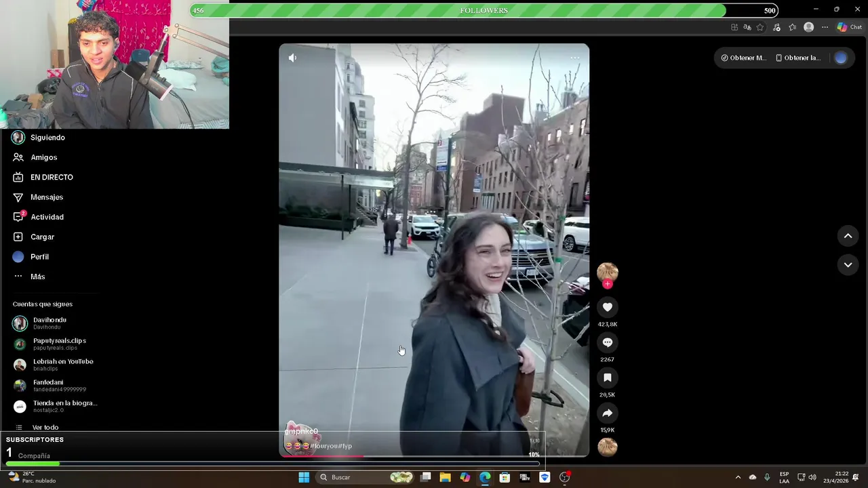Save video with bookmark icon
Viewport: 868px width, 488px height.
(608, 378)
